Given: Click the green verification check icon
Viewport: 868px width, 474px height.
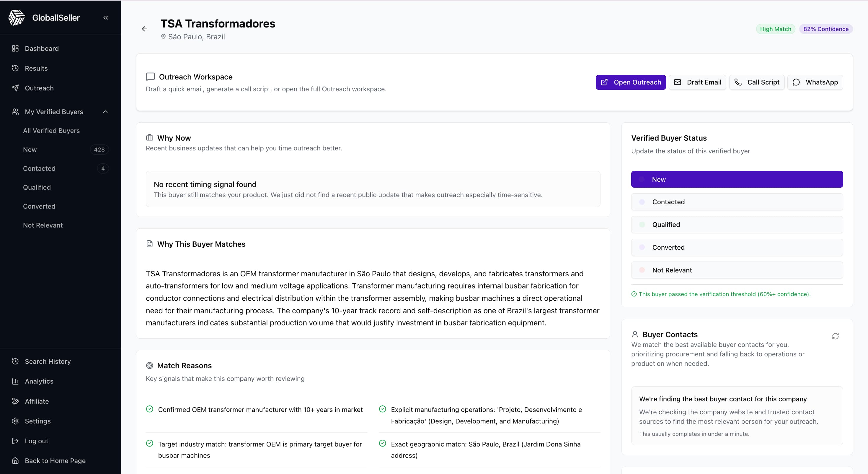Looking at the screenshot, I should click(x=634, y=294).
